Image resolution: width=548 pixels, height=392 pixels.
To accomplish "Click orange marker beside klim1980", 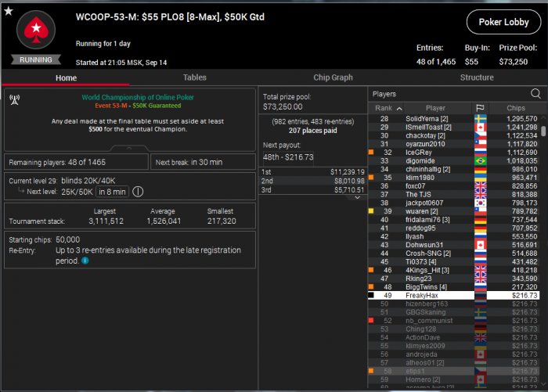I will point(371,177).
